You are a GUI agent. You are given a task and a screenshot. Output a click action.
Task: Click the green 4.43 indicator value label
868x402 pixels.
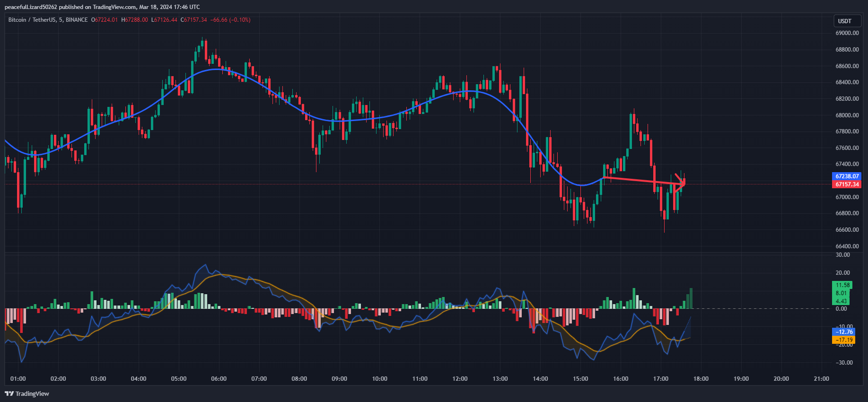(x=841, y=301)
